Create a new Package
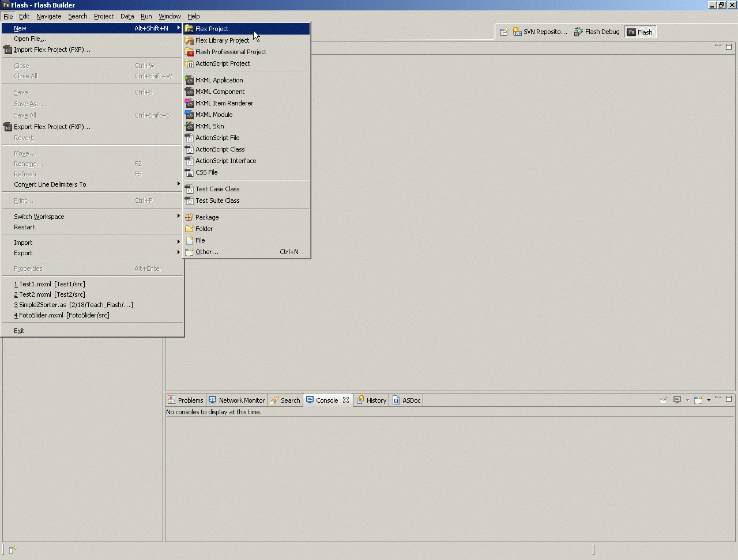 (247, 217)
